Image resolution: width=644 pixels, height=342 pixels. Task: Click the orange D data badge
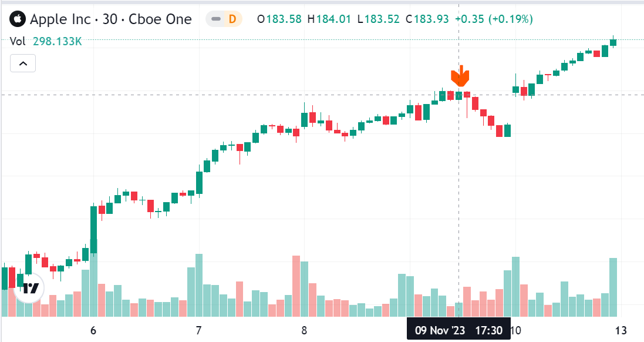coord(232,19)
